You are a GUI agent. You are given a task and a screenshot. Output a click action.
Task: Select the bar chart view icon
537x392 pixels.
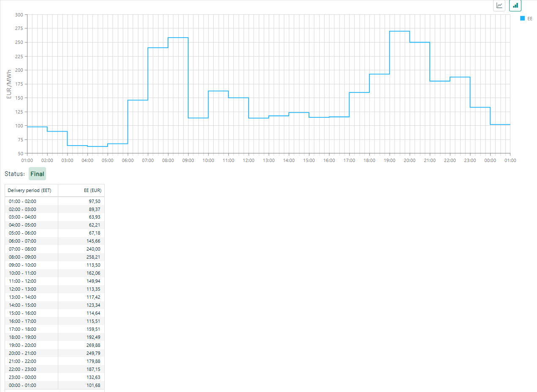point(515,5)
